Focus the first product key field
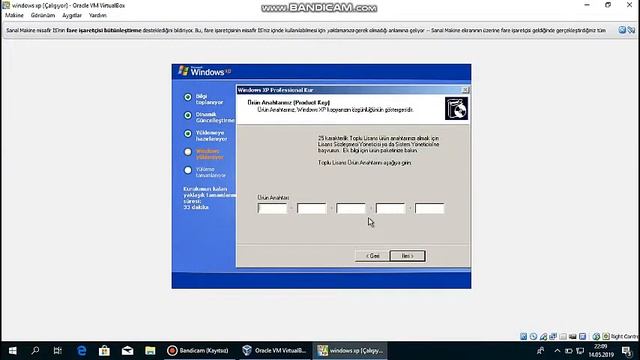 [x=272, y=208]
